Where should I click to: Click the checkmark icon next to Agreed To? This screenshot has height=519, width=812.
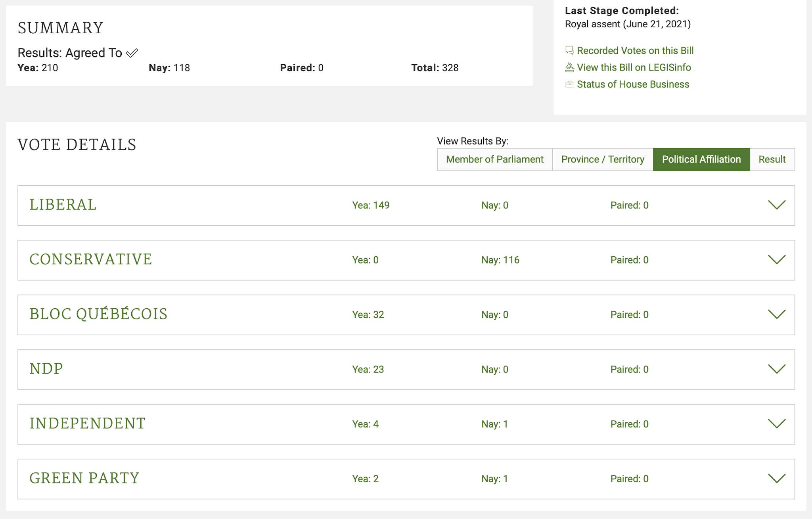[132, 53]
